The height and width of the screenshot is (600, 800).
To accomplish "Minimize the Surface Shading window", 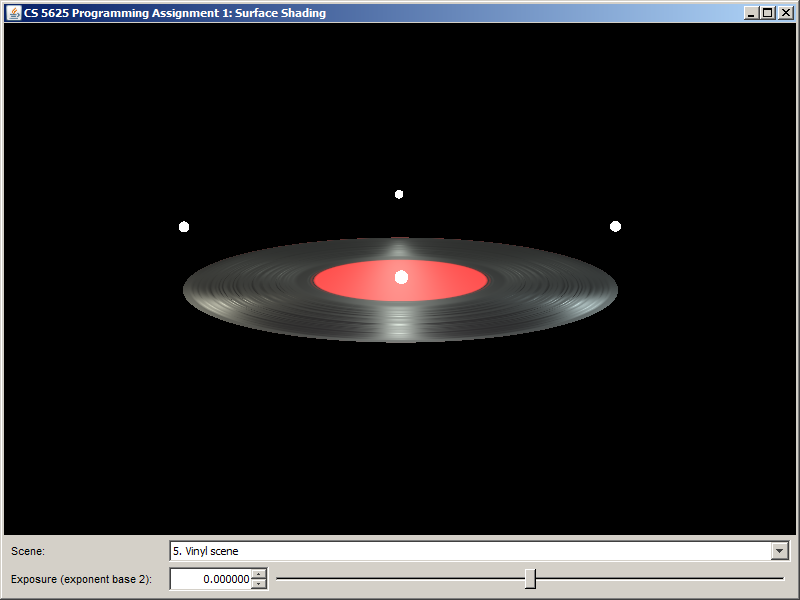I will click(x=751, y=13).
